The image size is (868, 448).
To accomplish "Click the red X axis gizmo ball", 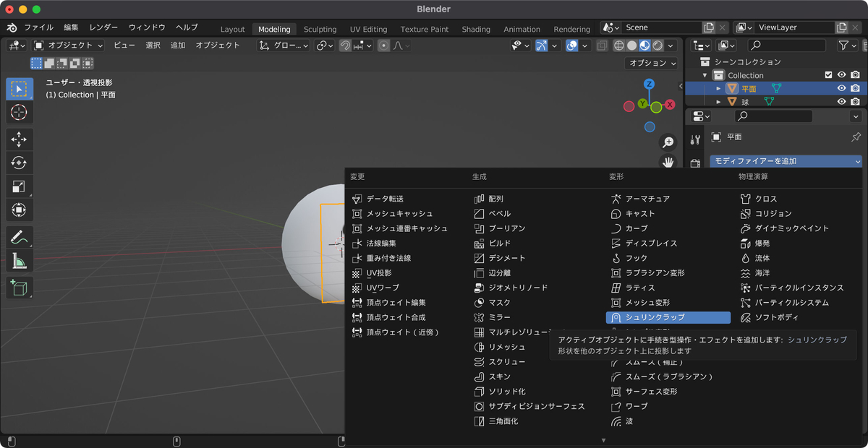I will coord(670,105).
